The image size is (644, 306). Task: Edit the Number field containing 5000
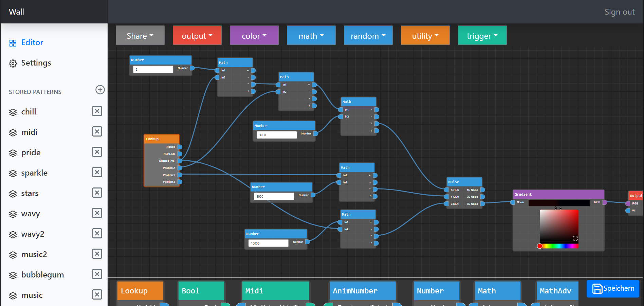click(274, 196)
